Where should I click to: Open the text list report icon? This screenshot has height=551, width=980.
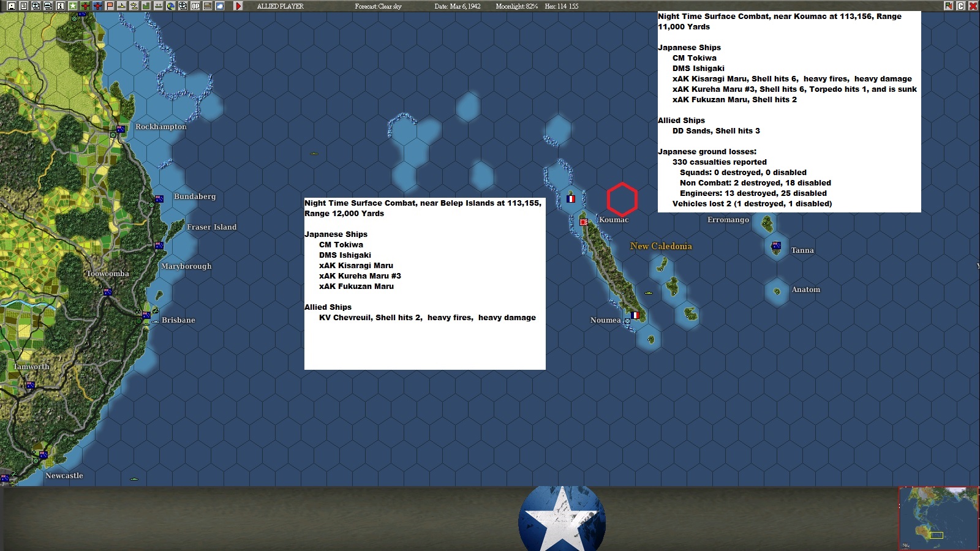tap(23, 6)
